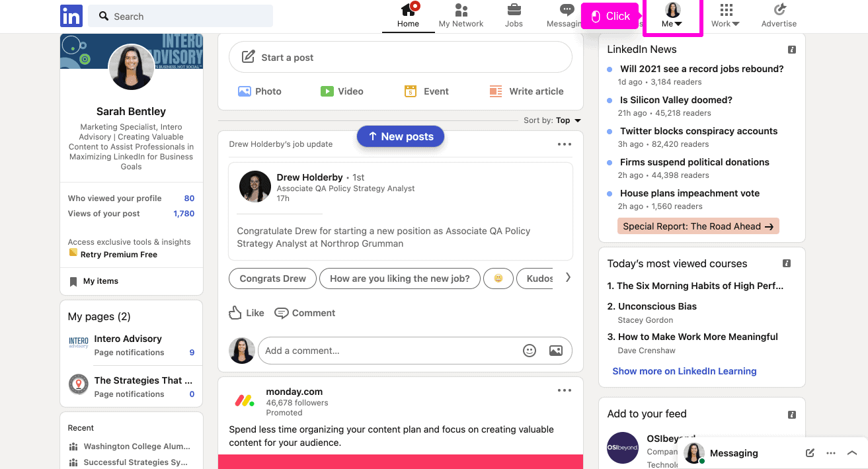This screenshot has width=868, height=469.
Task: Open Intero Advisory page notifications count
Action: pyautogui.click(x=192, y=353)
